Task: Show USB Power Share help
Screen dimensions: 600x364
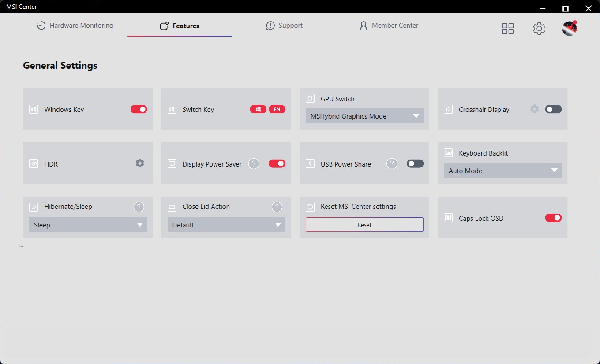Action: 392,164
